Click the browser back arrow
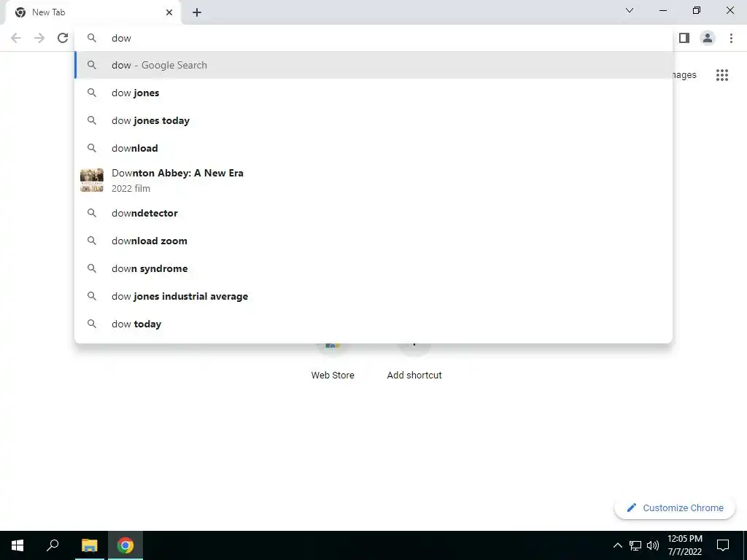The height and width of the screenshot is (560, 747). (16, 38)
